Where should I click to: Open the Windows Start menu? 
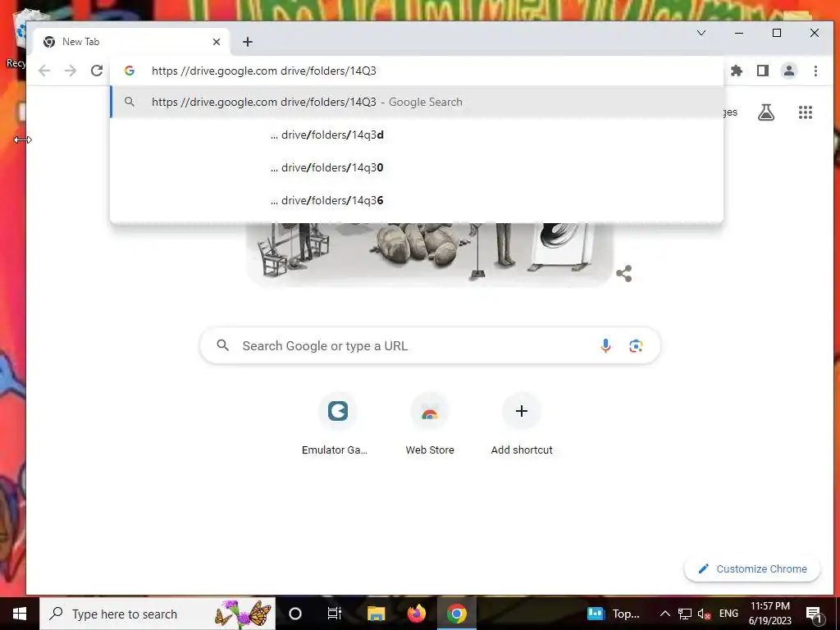(20, 614)
